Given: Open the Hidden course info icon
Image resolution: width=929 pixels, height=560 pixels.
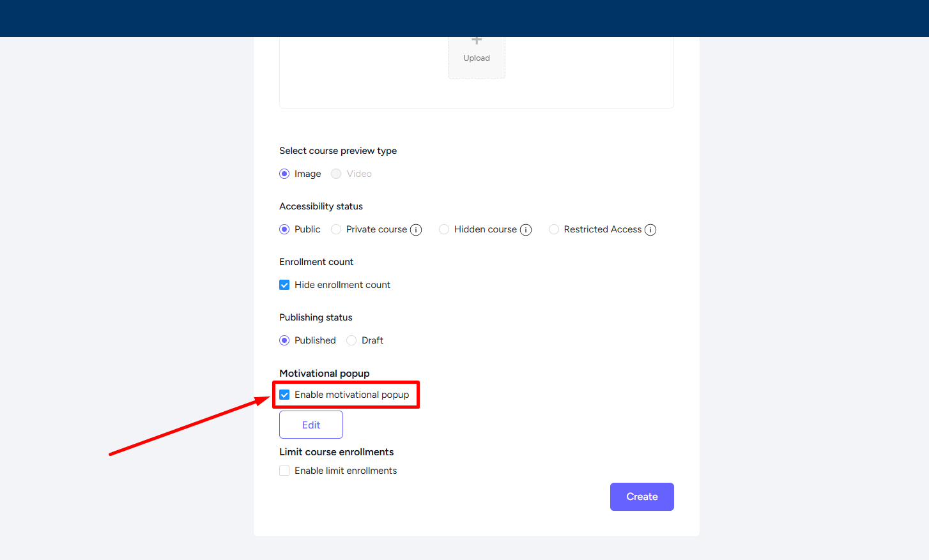Looking at the screenshot, I should point(526,230).
